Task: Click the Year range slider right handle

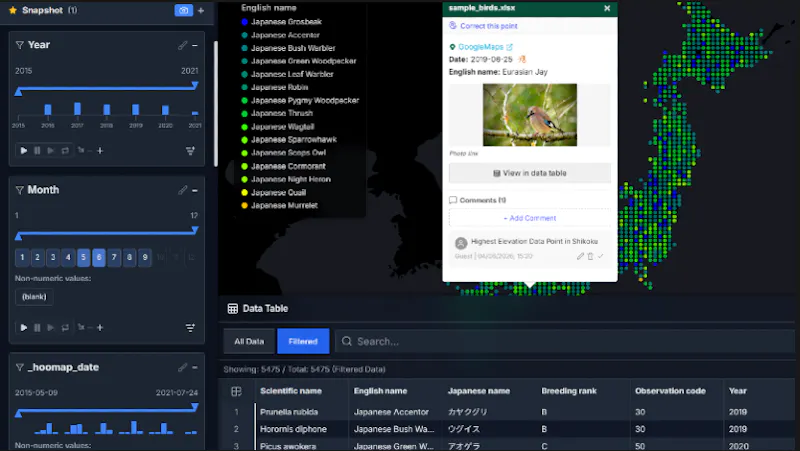Action: tap(194, 85)
